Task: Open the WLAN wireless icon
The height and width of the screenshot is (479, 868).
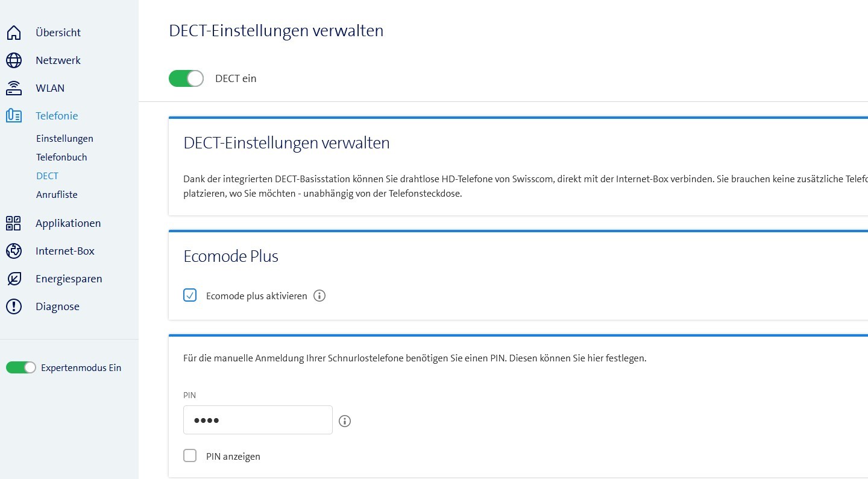Action: (14, 87)
